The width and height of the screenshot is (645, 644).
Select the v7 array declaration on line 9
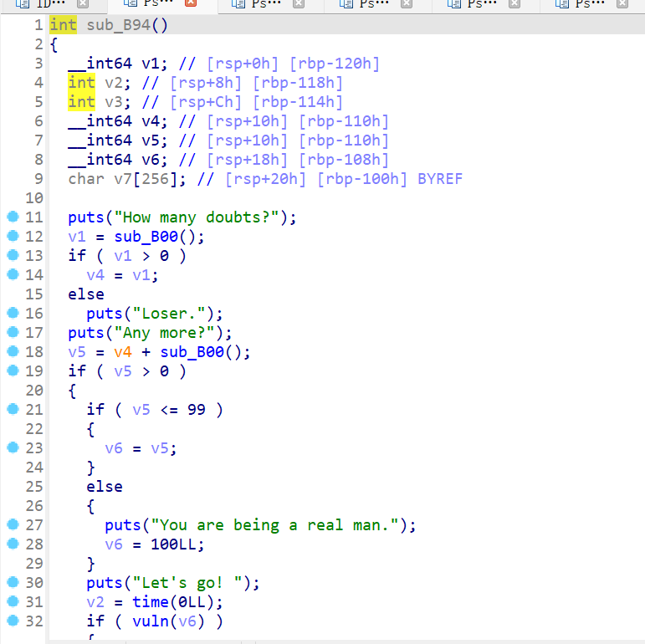click(122, 179)
